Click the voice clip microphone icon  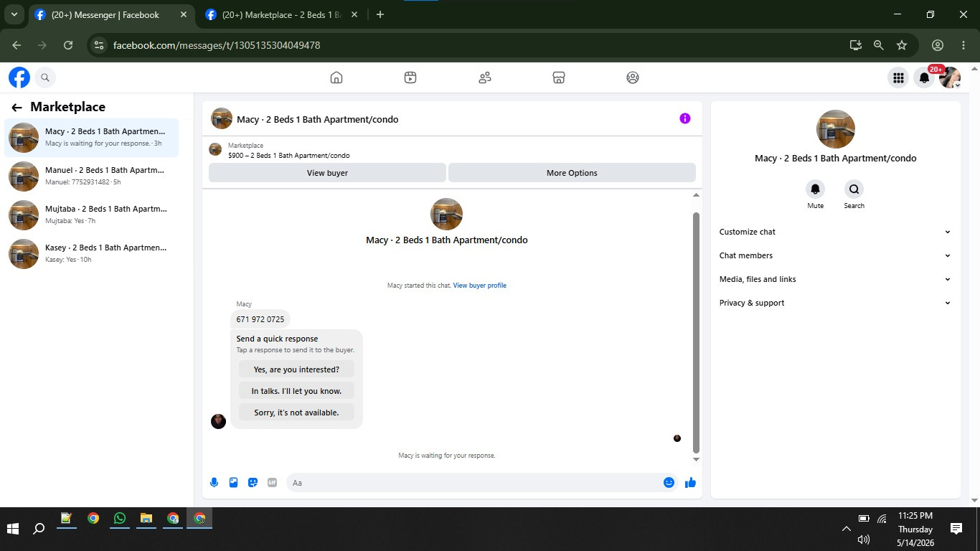click(214, 483)
